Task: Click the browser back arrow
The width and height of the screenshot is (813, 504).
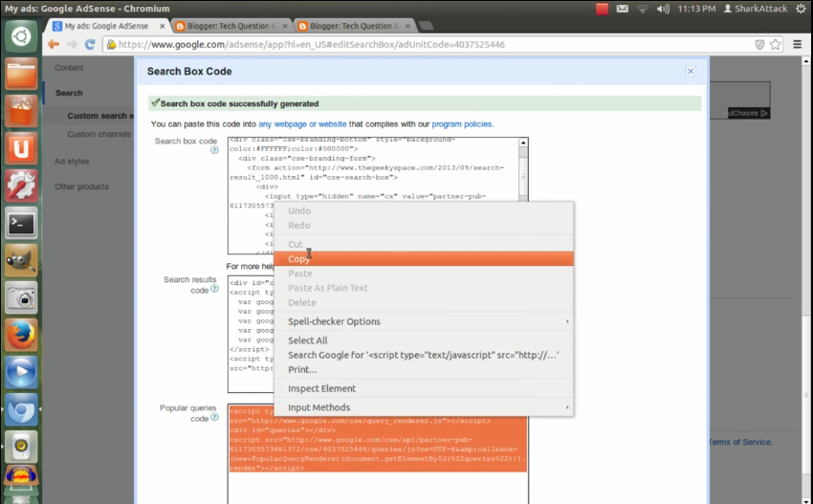Action: click(x=54, y=45)
